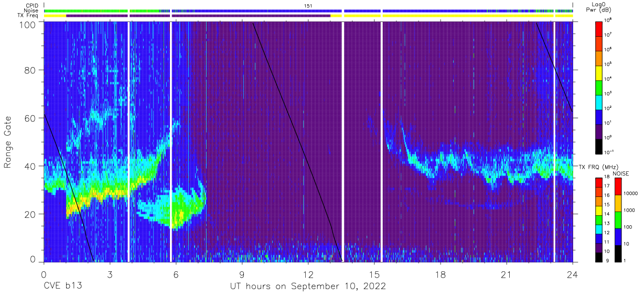This screenshot has height=297, width=644.
Task: Pick the cyan 12–13 MHz swatch in the TX FRQ legend
Action: click(x=599, y=228)
